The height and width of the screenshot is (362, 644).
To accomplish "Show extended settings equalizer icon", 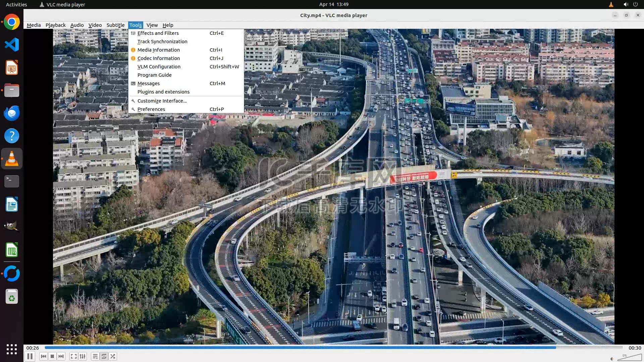I will pos(83,356).
